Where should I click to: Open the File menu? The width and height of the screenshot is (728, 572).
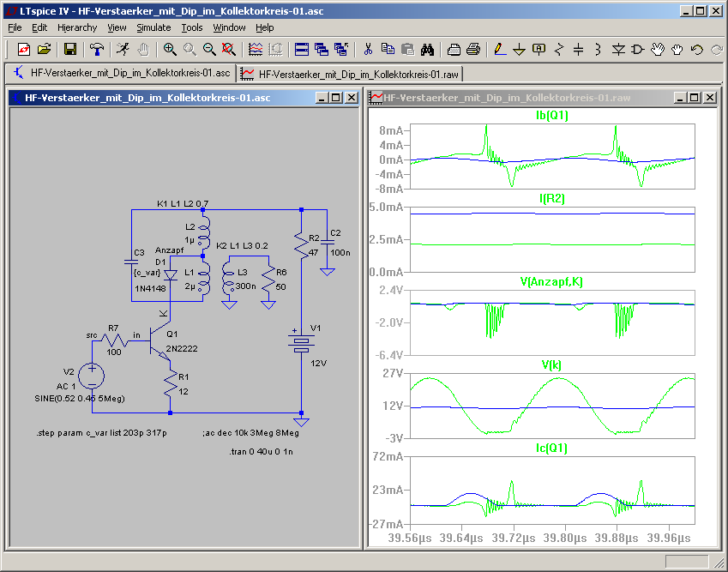(15, 27)
